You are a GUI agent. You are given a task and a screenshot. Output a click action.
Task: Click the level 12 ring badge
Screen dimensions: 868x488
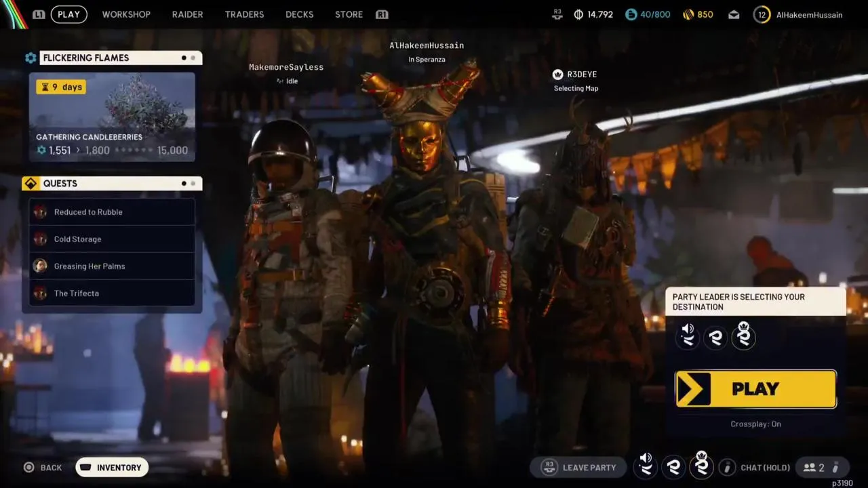point(762,14)
